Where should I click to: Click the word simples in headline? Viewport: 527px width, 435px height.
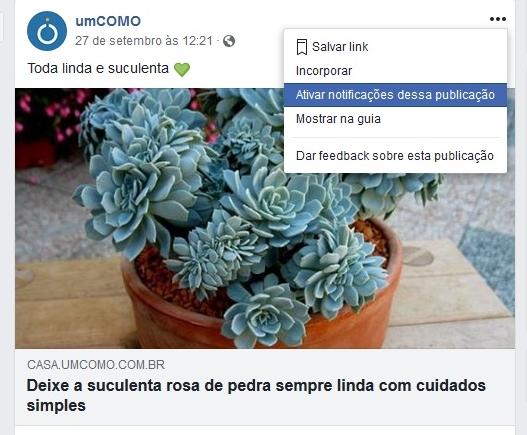click(x=56, y=406)
